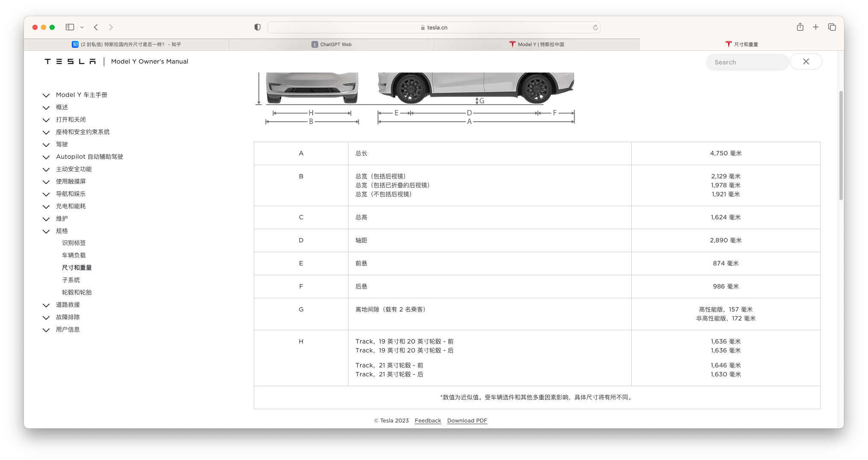Expand the 驾驶 section
This screenshot has width=868, height=460.
coord(46,145)
